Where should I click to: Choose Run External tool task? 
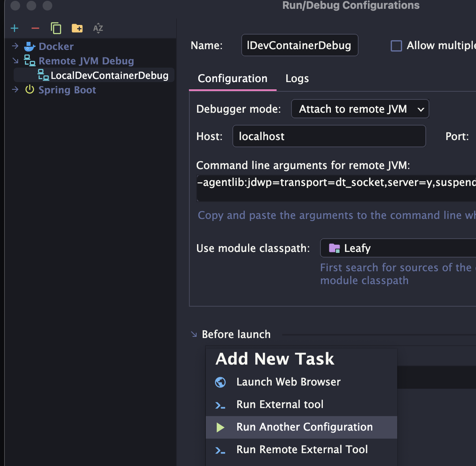click(302, 405)
